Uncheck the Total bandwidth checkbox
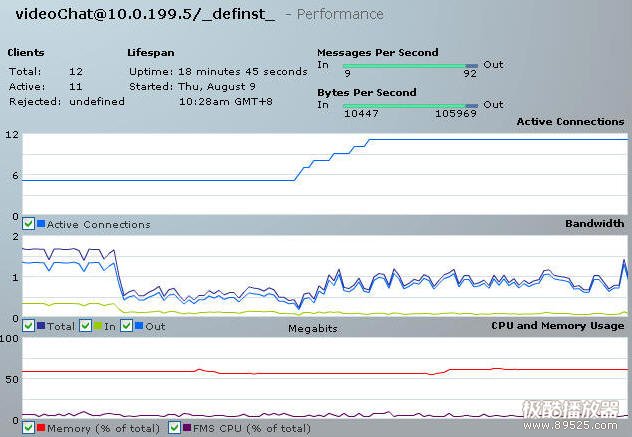This screenshot has height=437, width=632. coord(28,326)
